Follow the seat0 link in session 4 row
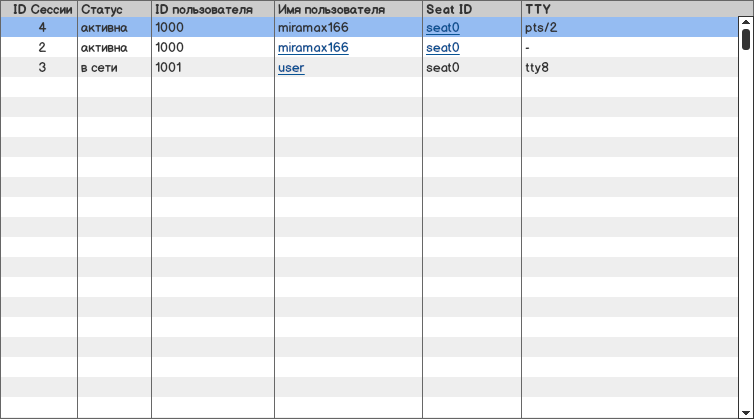Image resolution: width=754 pixels, height=419 pixels. [x=443, y=28]
